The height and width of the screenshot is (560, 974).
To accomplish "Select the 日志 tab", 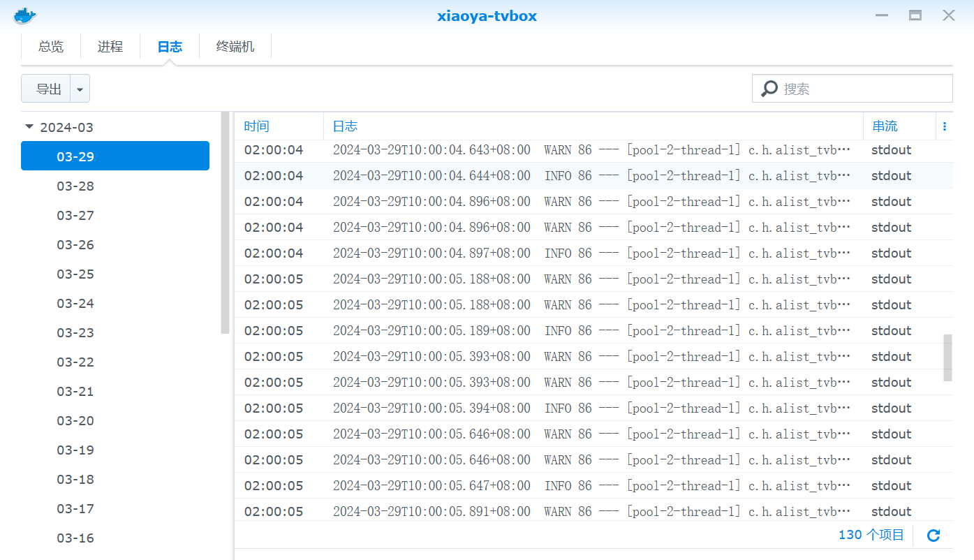I will (169, 46).
